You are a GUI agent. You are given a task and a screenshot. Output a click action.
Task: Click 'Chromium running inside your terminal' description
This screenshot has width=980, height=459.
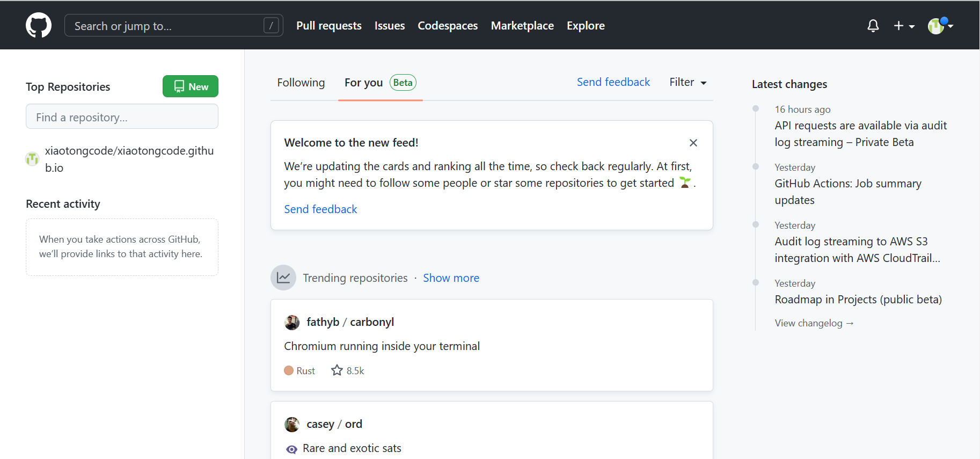pos(382,346)
